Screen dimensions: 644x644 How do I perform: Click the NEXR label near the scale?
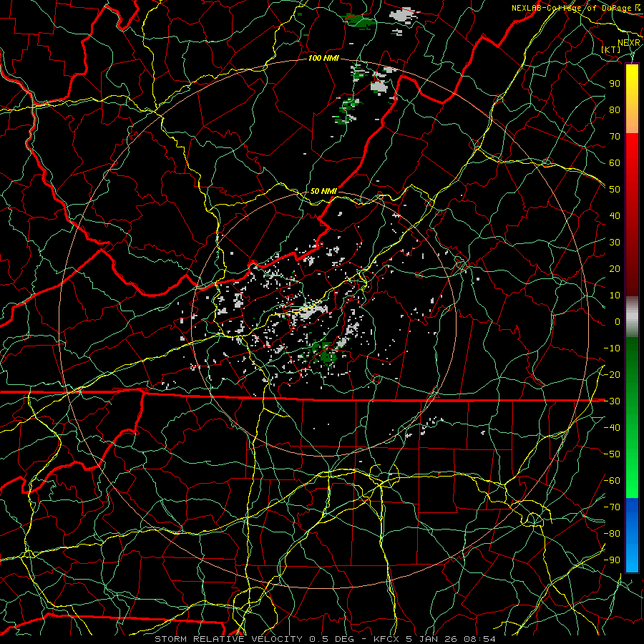[x=629, y=43]
